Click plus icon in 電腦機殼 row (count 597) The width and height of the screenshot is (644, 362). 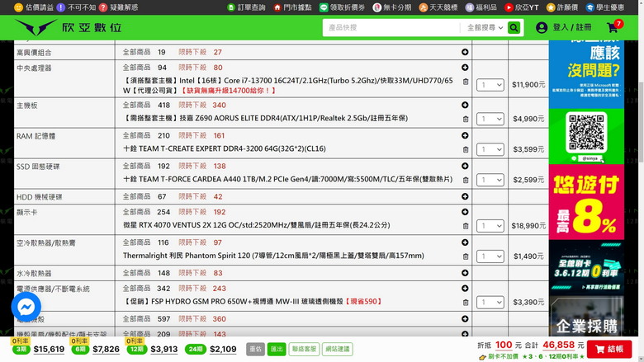pyautogui.click(x=465, y=318)
